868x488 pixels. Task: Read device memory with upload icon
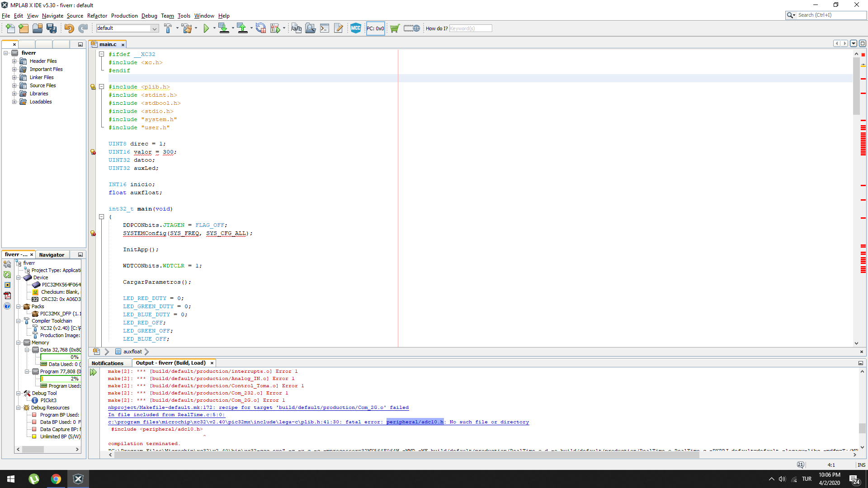pyautogui.click(x=242, y=28)
